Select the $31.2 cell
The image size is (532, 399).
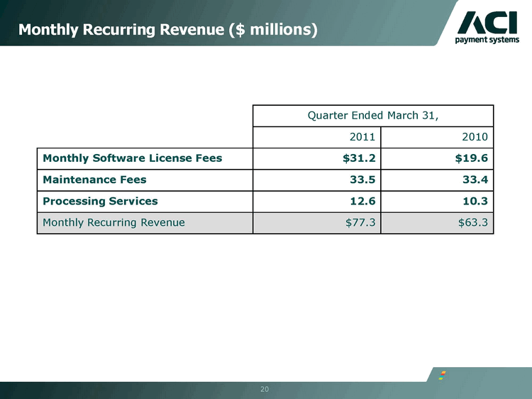317,158
